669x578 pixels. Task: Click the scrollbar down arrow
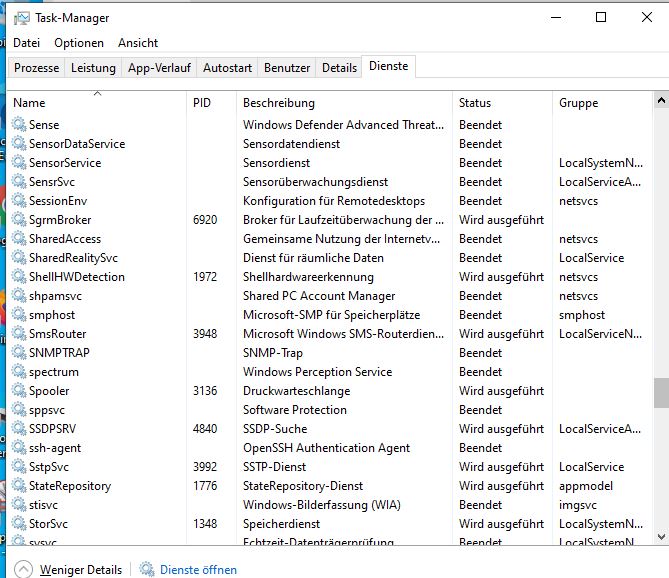point(661,536)
